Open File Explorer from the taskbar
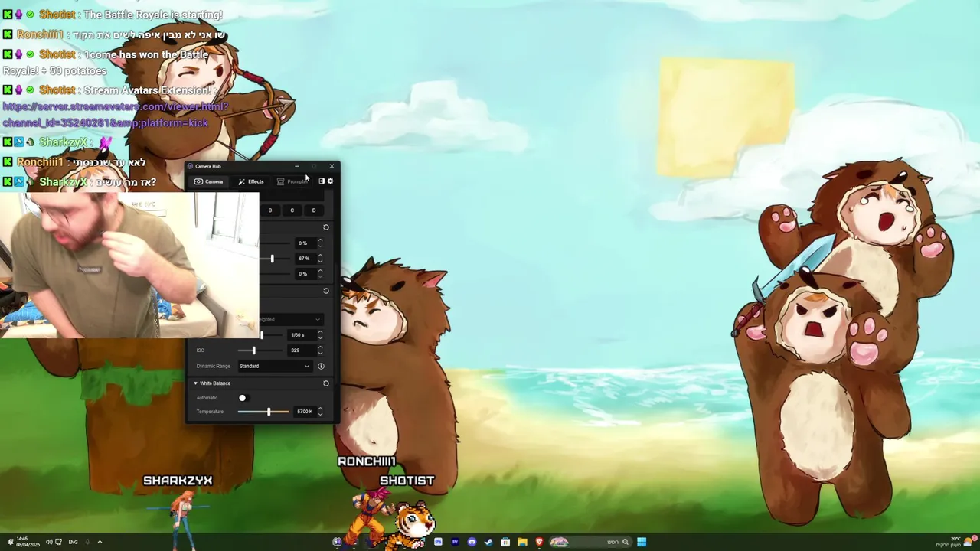This screenshot has height=551, width=980. point(522,542)
